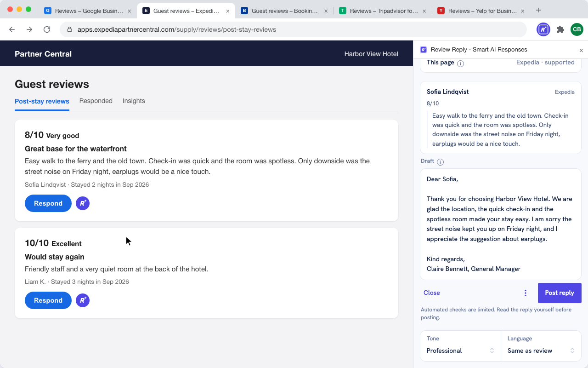Screen dimensions: 588x368
Task: Click the AI reply icon on Sofia Lindqvist's review
Action: [x=83, y=203]
